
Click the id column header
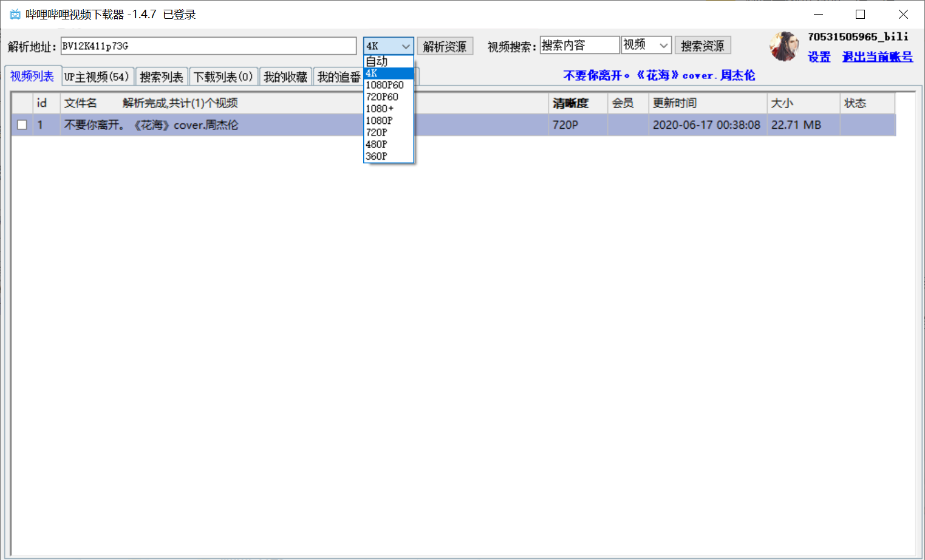46,103
